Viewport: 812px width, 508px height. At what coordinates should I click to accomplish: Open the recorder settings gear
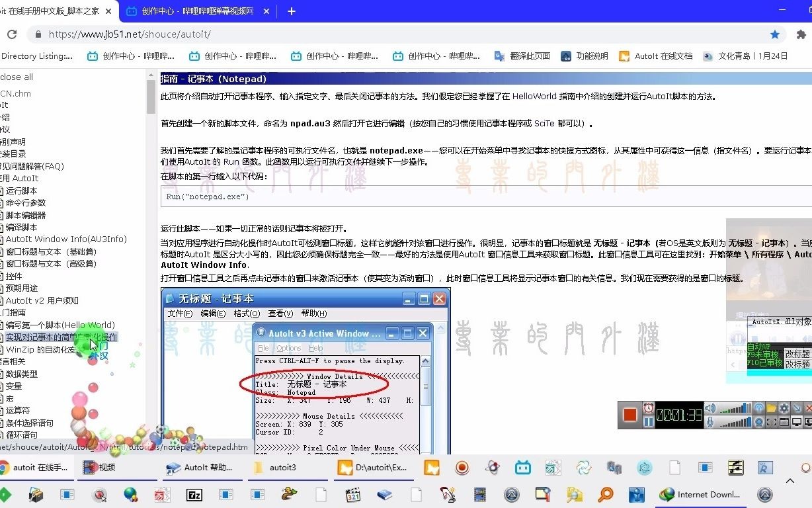(x=784, y=408)
